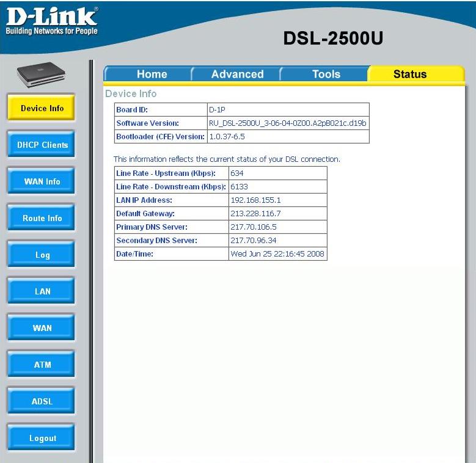Open WAN Info page
The image size is (476, 463).
tap(41, 181)
